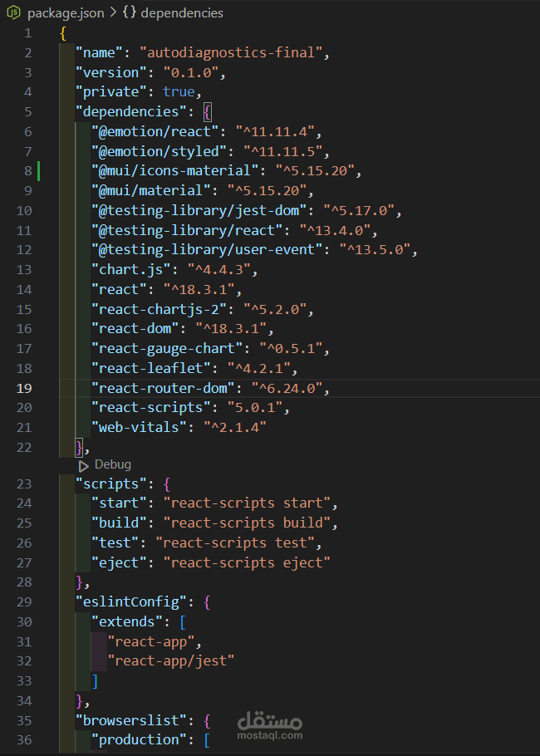
Task: Click the "react" key on line 14
Action: point(119,290)
